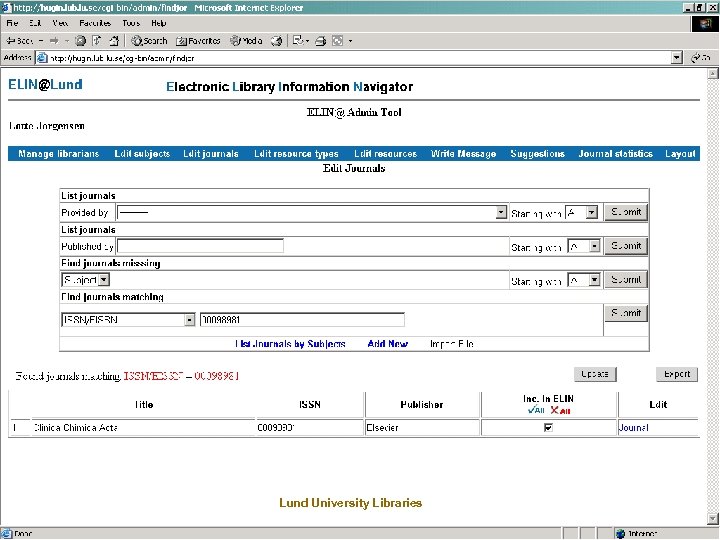The width and height of the screenshot is (720, 540).
Task: Expand the address bar history dropdown arrow
Action: click(x=676, y=58)
